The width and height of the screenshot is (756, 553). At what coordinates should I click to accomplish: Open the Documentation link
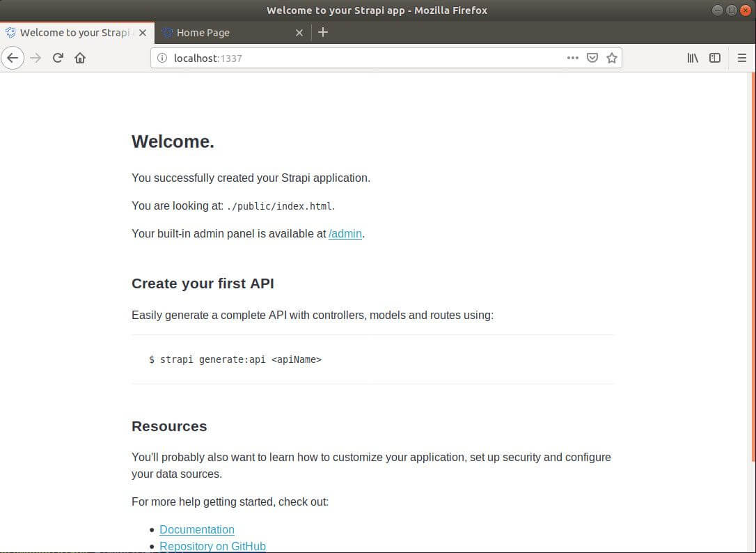tap(197, 530)
